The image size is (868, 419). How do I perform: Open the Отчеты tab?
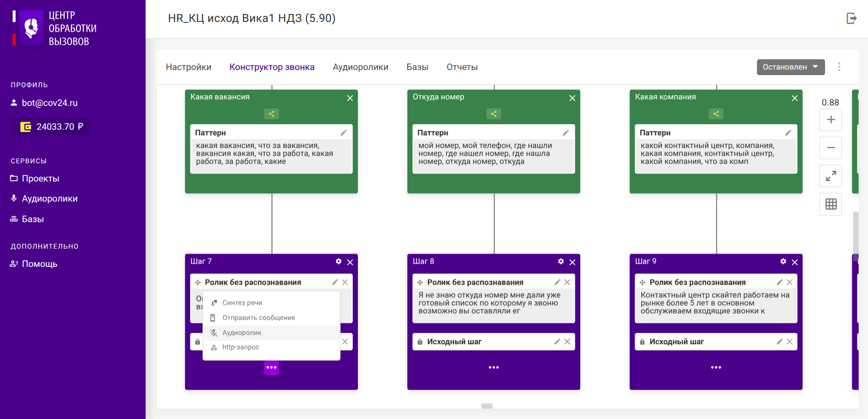click(462, 67)
